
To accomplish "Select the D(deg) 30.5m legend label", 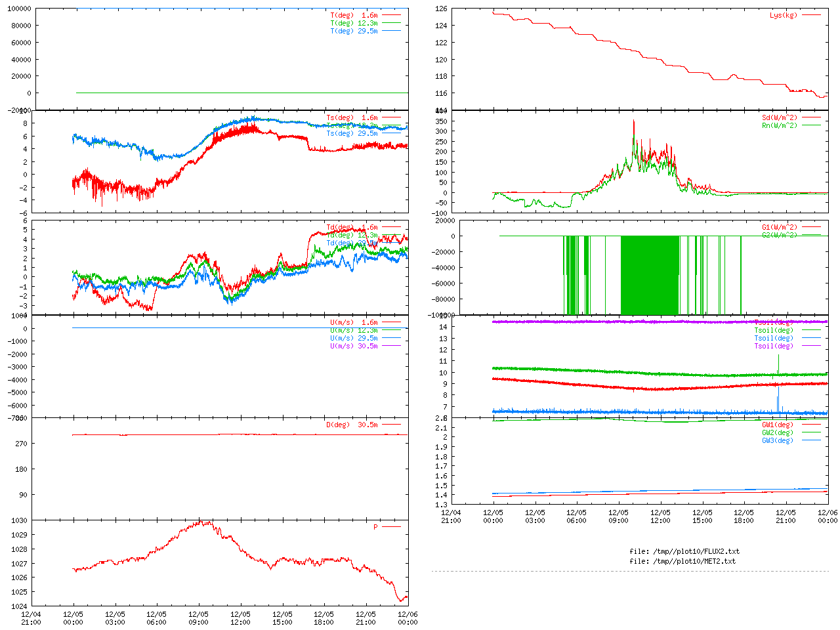I will 352,425.
